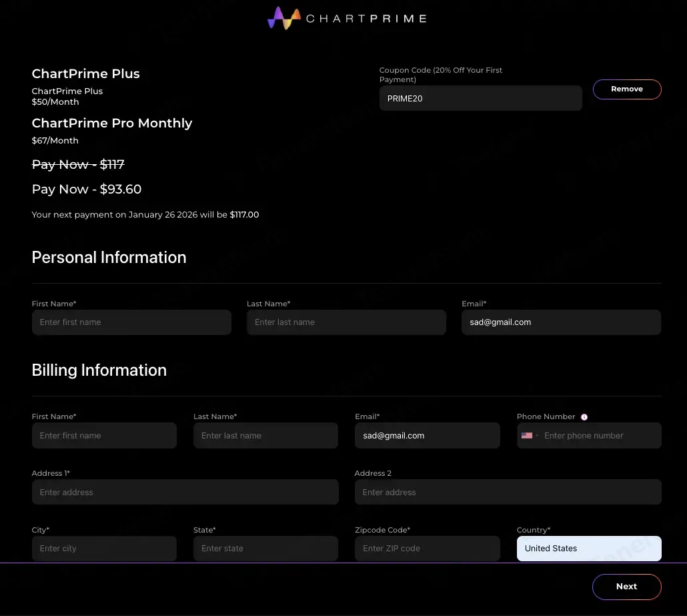Screen dimensions: 687x616
Task: Click the struck-through "Pay Now - $117" text
Action: click(79, 164)
